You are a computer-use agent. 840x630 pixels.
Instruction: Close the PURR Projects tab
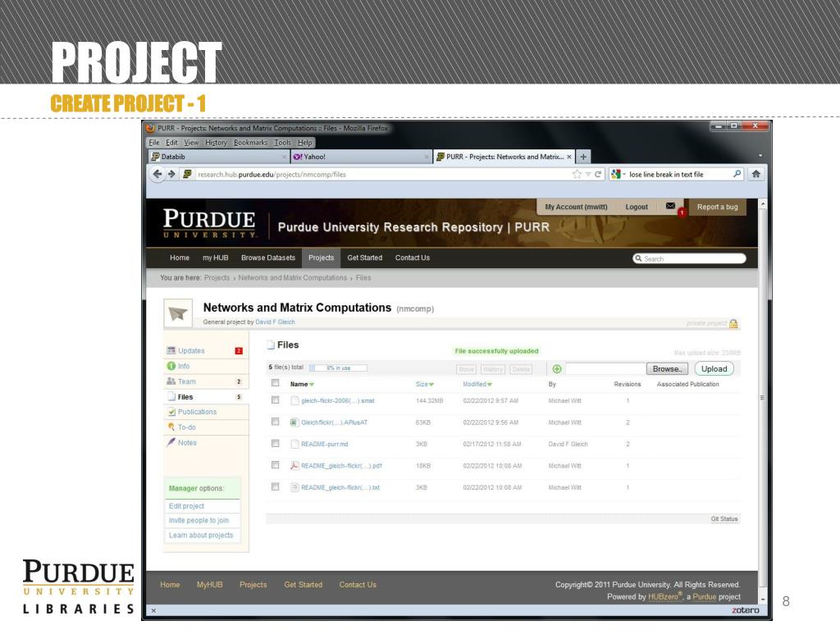coord(569,157)
